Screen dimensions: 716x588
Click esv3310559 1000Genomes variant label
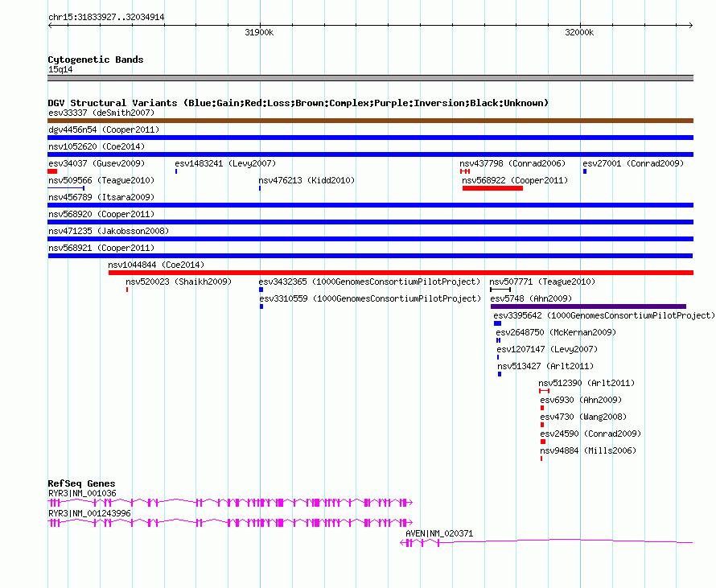(x=370, y=298)
